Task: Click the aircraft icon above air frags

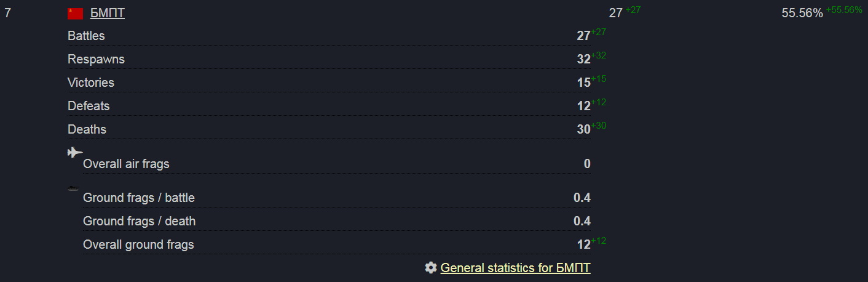Action: [74, 153]
